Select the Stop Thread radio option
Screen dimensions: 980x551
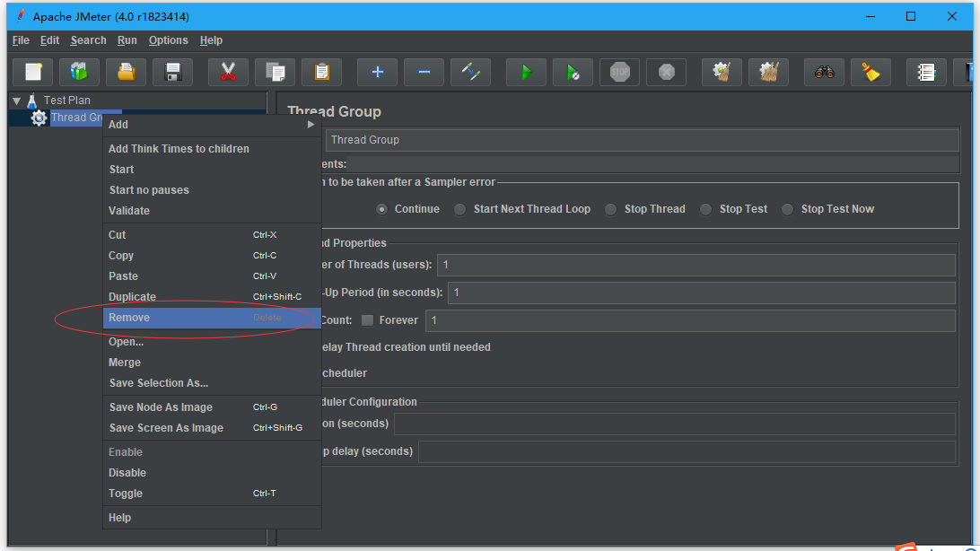(610, 209)
